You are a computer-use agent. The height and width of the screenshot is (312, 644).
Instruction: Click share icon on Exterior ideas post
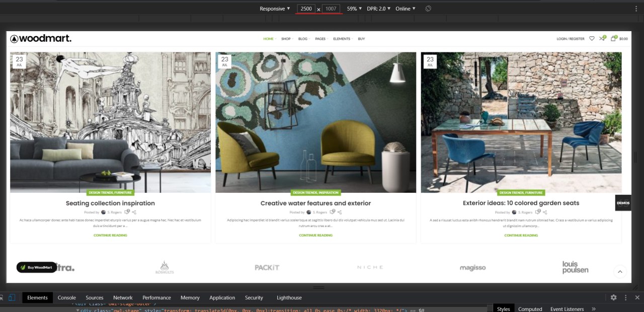[545, 212]
